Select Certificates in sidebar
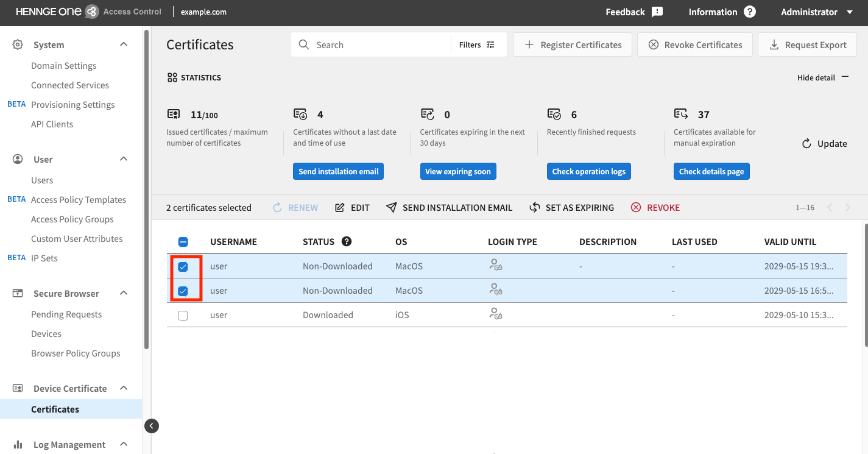Viewport: 868px width, 454px height. 71,409
